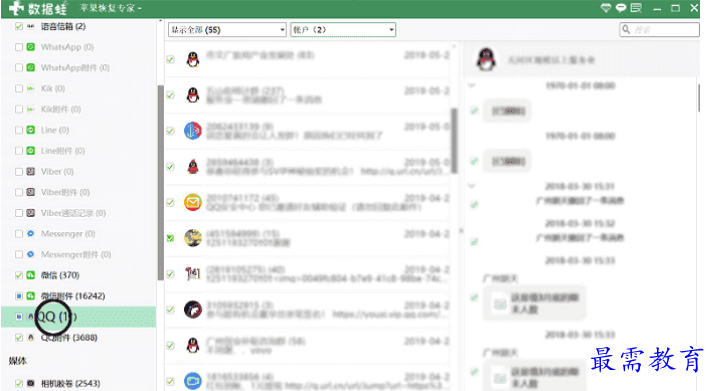
Task: Click the conversation list vertical scrollbar
Action: click(x=454, y=141)
